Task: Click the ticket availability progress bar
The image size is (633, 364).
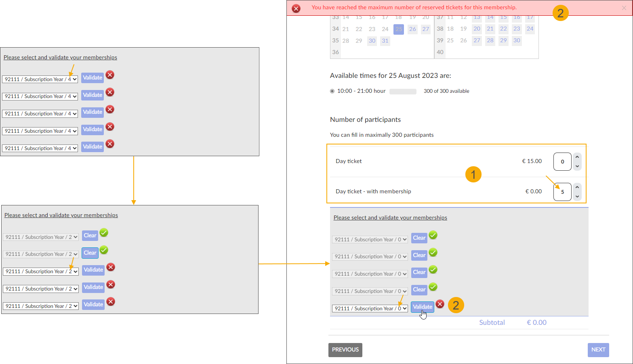Action: [403, 91]
